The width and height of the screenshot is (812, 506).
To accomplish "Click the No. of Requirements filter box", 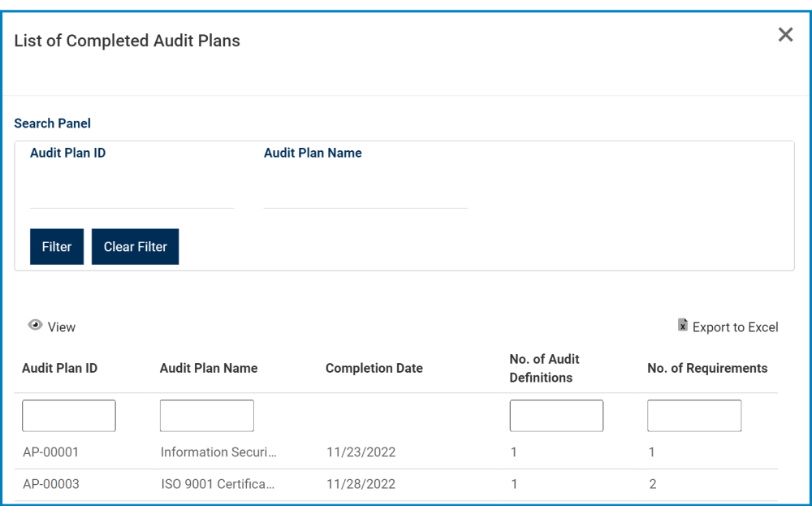I will pos(693,415).
